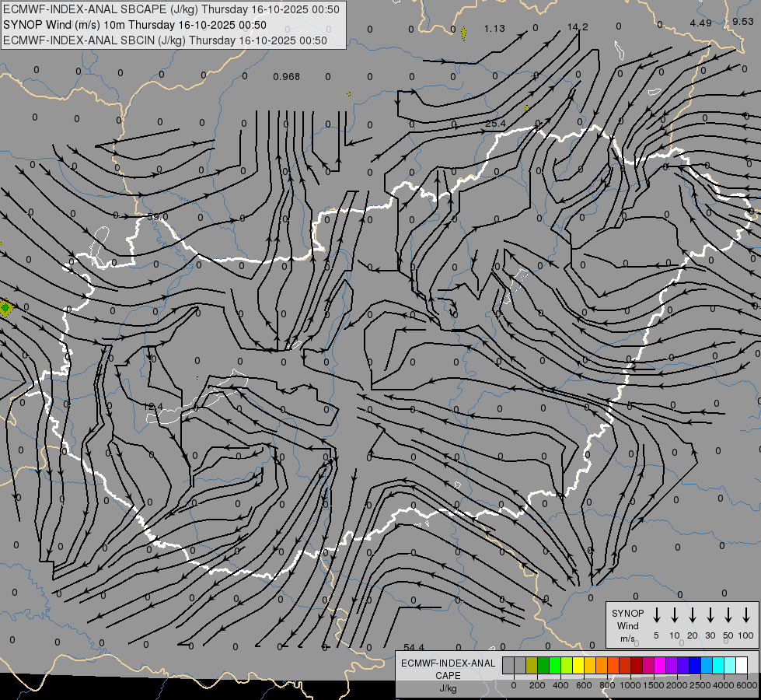Select the yellow CAPE legend swatch
The height and width of the screenshot is (700, 761).
coord(578,665)
